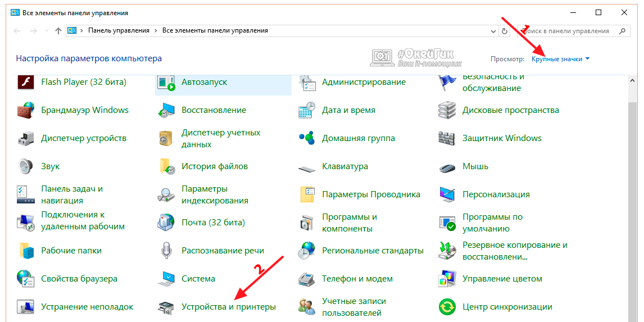Click the Персонализация monitor icon
The width and height of the screenshot is (644, 322).
[447, 194]
